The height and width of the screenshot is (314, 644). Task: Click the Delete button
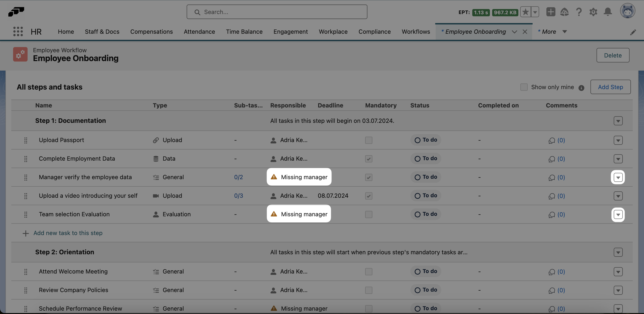pos(613,55)
